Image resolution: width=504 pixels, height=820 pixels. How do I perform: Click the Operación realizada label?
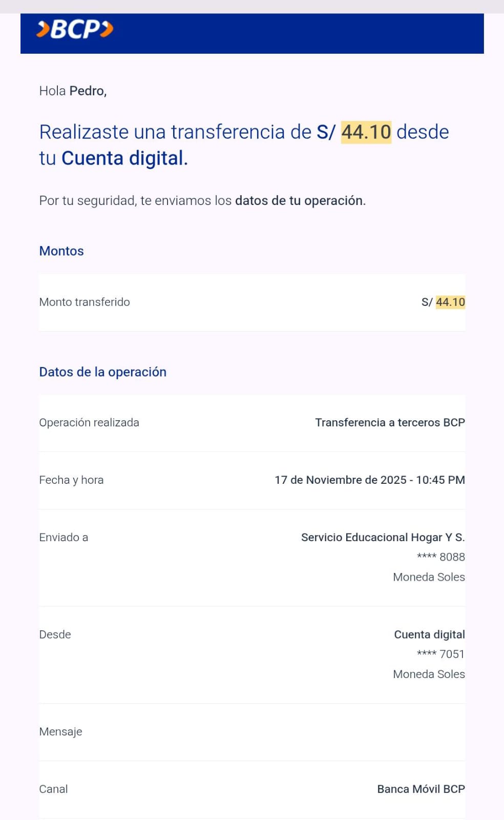pyautogui.click(x=89, y=423)
